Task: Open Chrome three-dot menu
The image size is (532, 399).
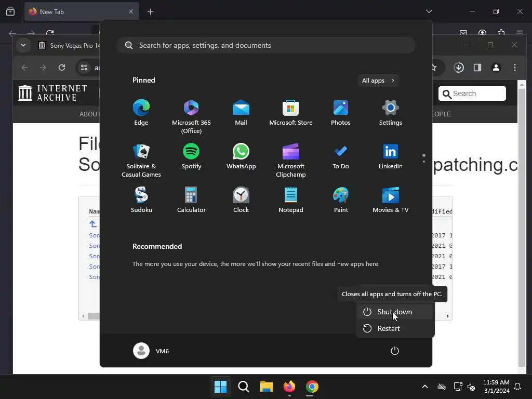Action: [515, 68]
